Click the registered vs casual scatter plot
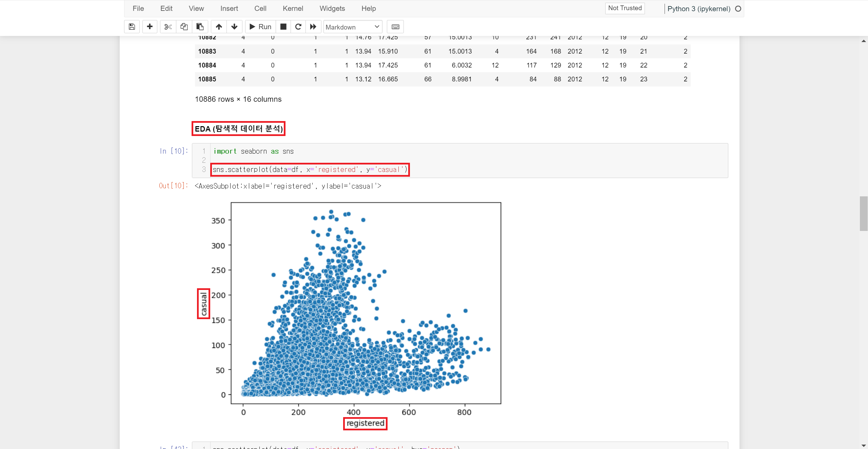The height and width of the screenshot is (449, 868). point(366,303)
